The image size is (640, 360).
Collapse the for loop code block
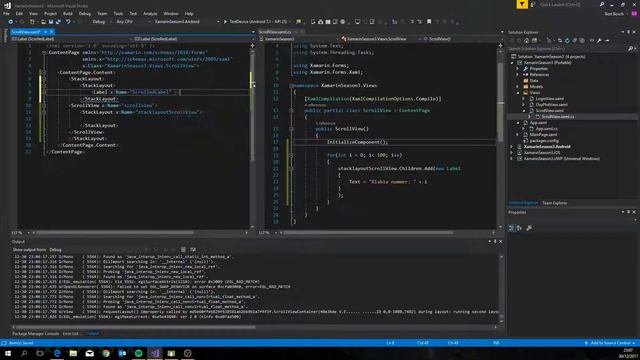pyautogui.click(x=291, y=156)
